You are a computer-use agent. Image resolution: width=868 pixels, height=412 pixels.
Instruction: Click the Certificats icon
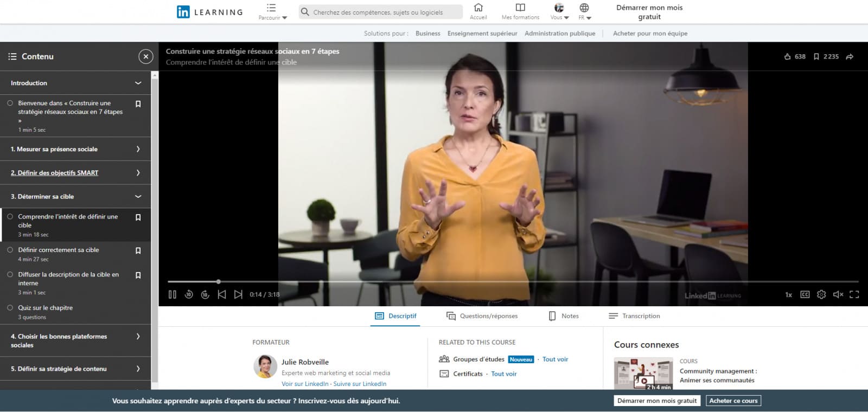[x=444, y=374]
